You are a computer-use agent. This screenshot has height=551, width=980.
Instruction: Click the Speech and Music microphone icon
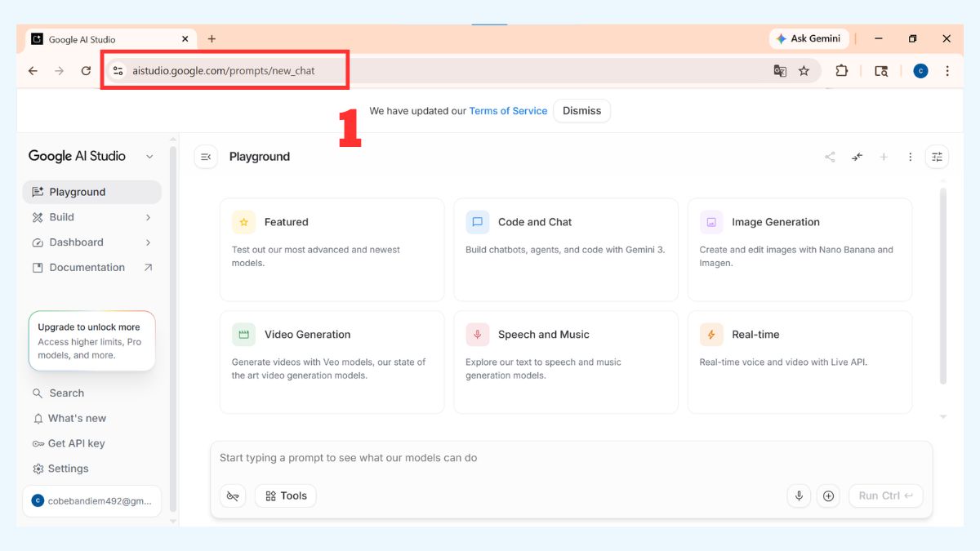click(x=478, y=335)
